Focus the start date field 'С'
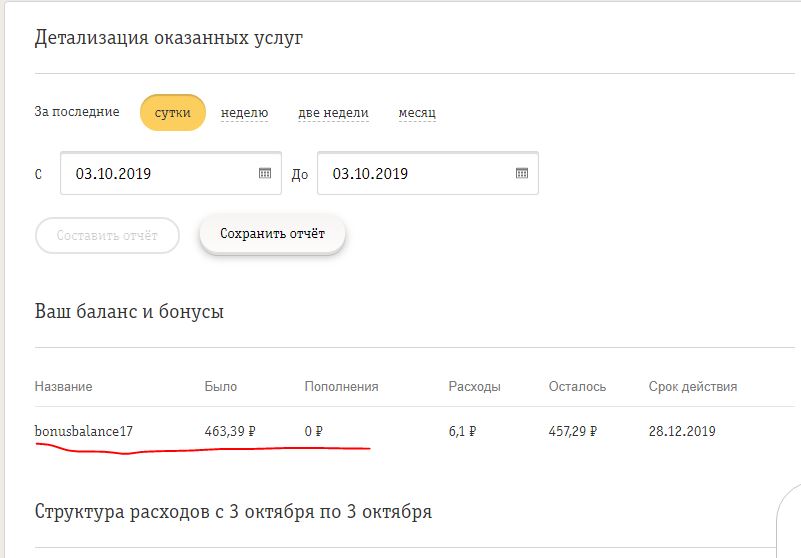The height and width of the screenshot is (558, 801). click(x=171, y=173)
